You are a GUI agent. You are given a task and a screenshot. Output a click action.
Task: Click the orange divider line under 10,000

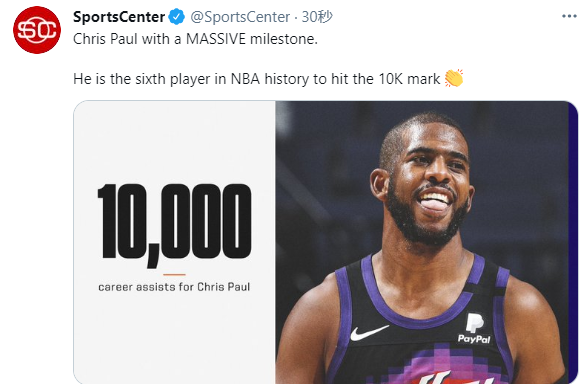(174, 274)
